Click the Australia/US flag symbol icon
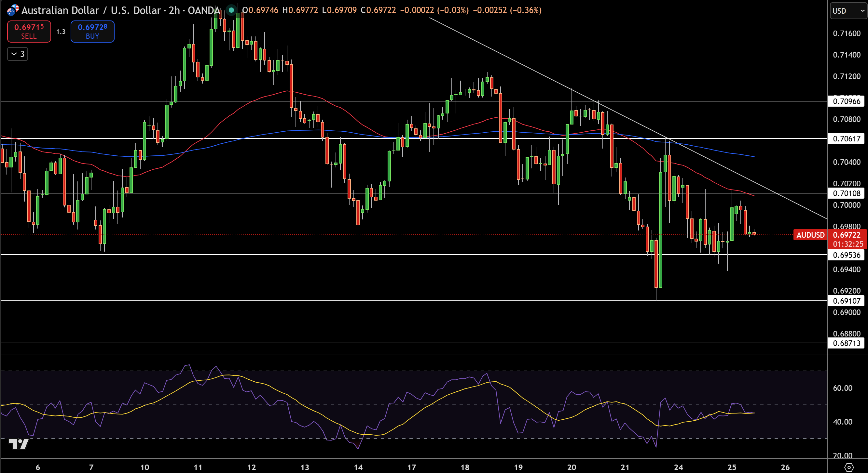The image size is (868, 473). [13, 10]
